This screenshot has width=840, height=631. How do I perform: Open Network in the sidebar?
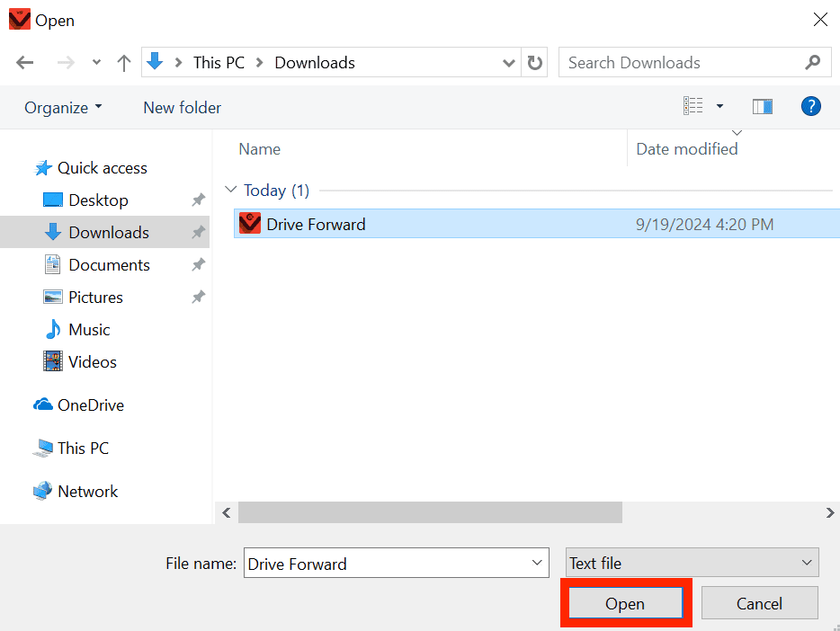[x=86, y=491]
